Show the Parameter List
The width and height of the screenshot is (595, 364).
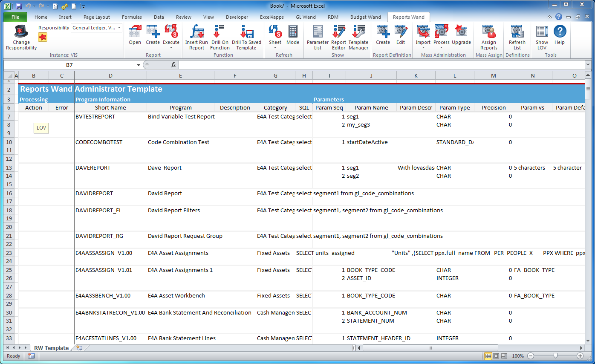point(318,38)
